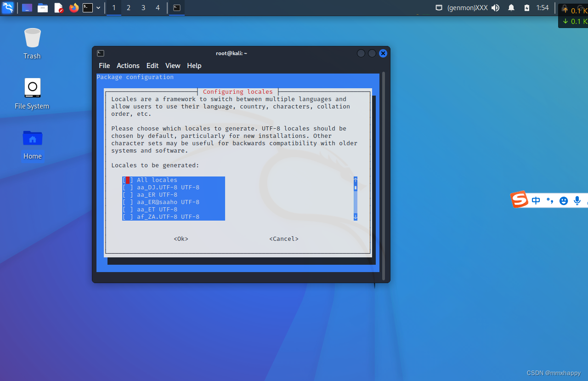Open terminal emulator from the panel

point(88,8)
